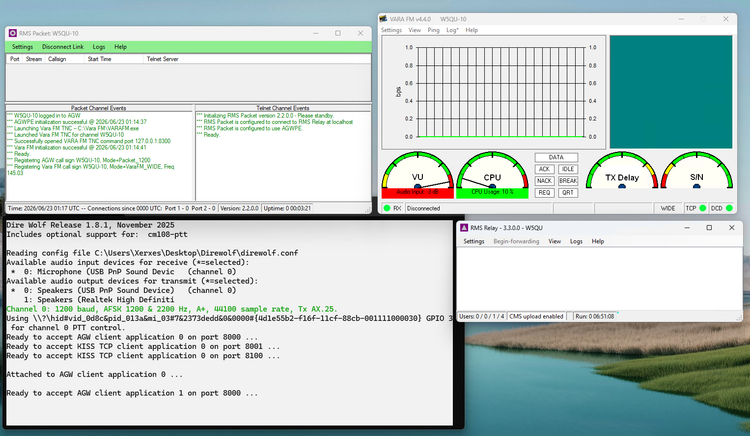This screenshot has height=436, width=750.
Task: Click the Port column header
Action: pyautogui.click(x=14, y=59)
